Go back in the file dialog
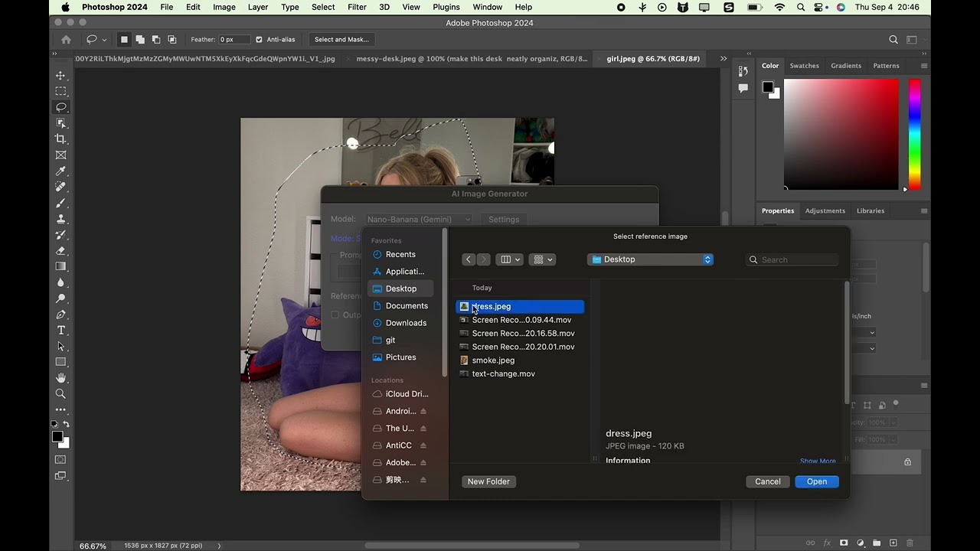The width and height of the screenshot is (980, 551). (469, 259)
